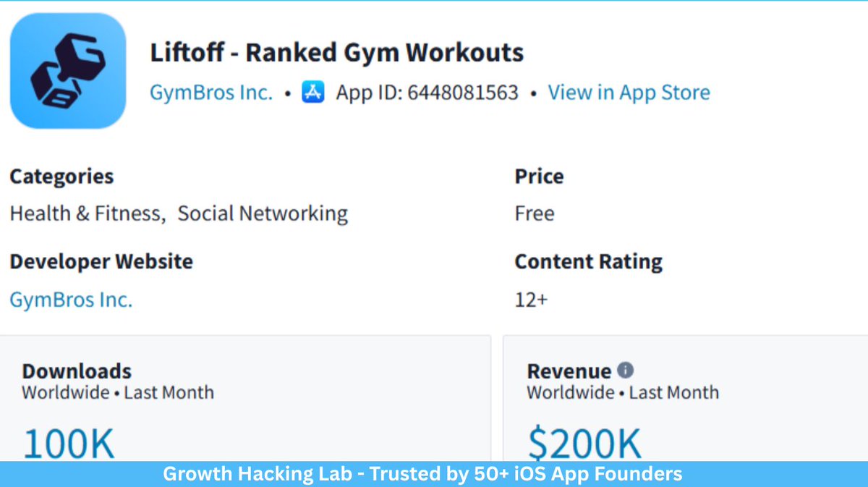The height and width of the screenshot is (487, 868).
Task: Click the Categories heading
Action: coord(61,177)
